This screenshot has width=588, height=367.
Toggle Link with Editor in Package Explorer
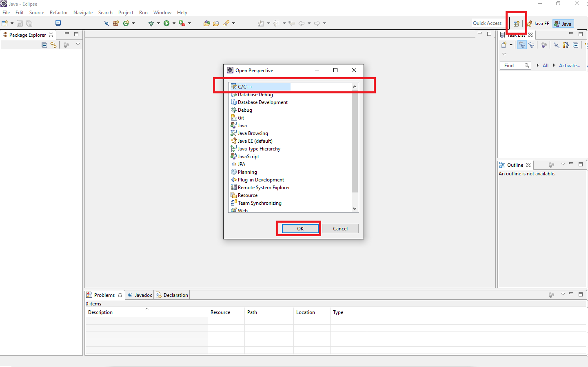tap(53, 45)
